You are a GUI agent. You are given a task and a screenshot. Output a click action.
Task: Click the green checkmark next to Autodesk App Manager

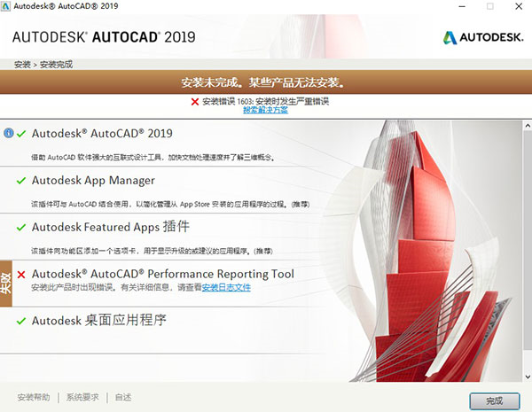[x=21, y=181]
